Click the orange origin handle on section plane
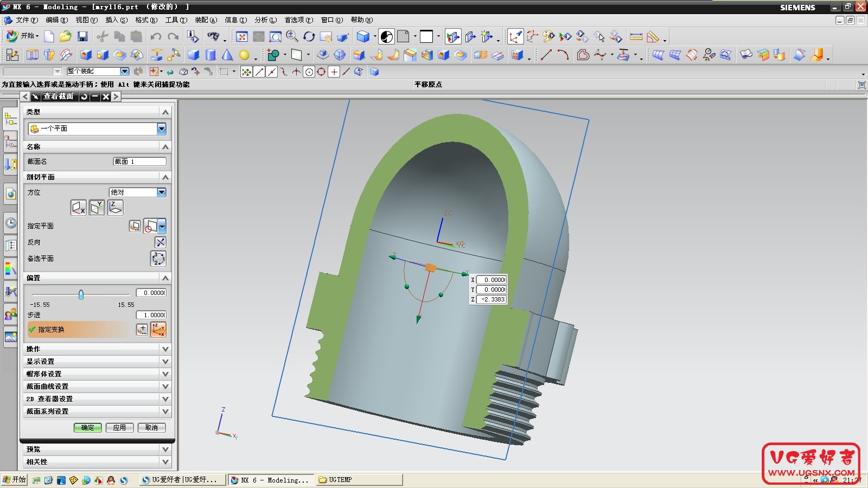Viewport: 868px width, 488px height. (x=430, y=268)
